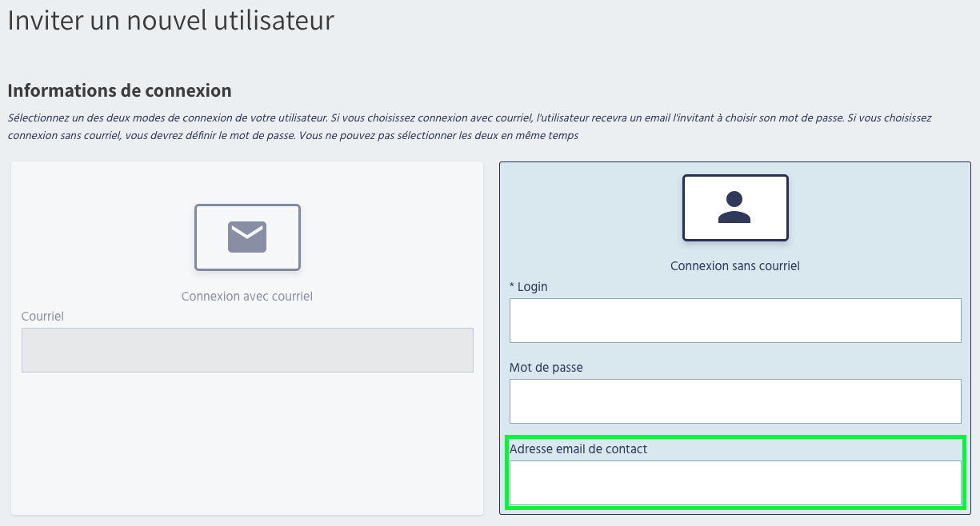Focus the Mot de passe field
This screenshot has width=980, height=526.
(734, 401)
